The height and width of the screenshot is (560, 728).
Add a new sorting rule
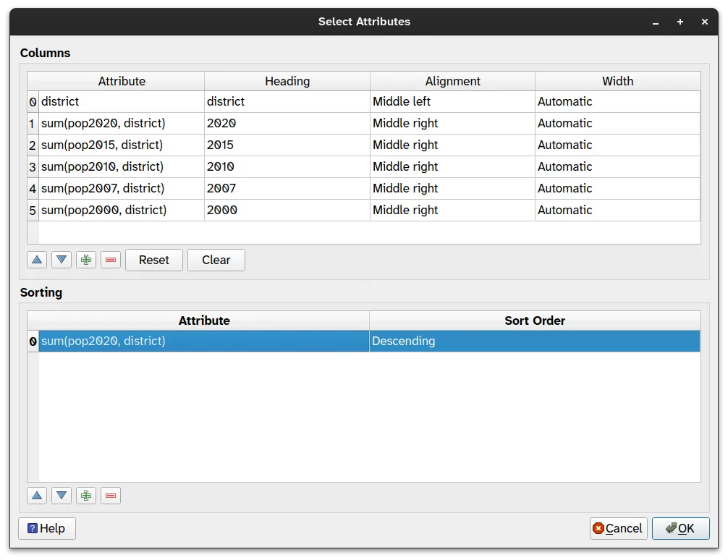point(86,496)
